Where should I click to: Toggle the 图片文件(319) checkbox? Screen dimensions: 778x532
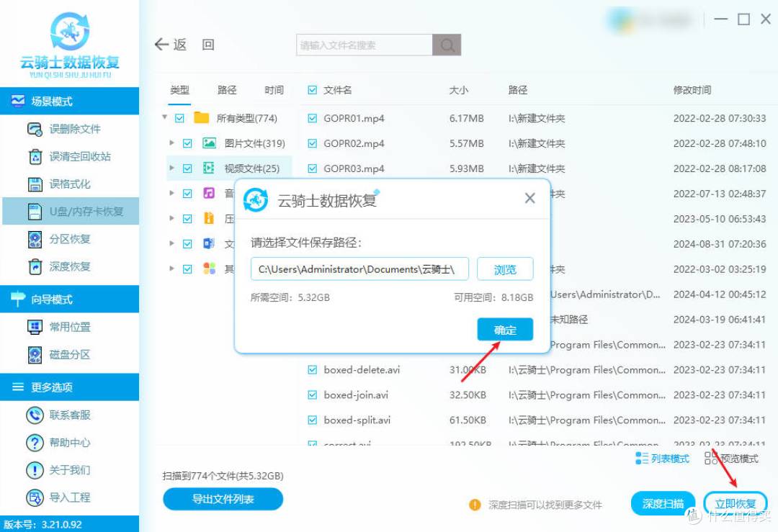click(187, 144)
